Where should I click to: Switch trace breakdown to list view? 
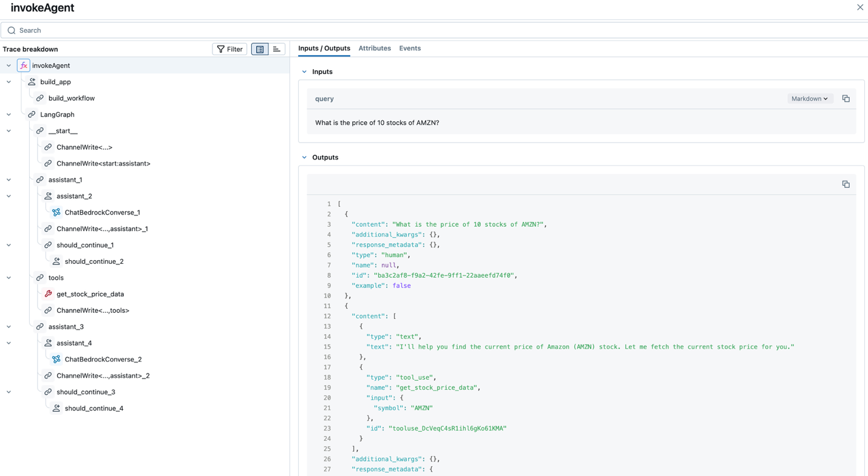[x=260, y=49]
